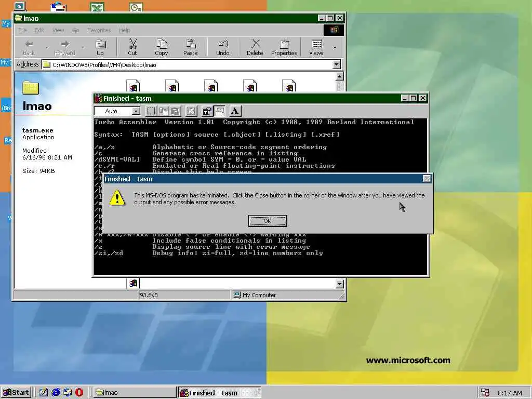The height and width of the screenshot is (399, 532).
Task: Open the Edit menu in lmao window
Action: 39,30
